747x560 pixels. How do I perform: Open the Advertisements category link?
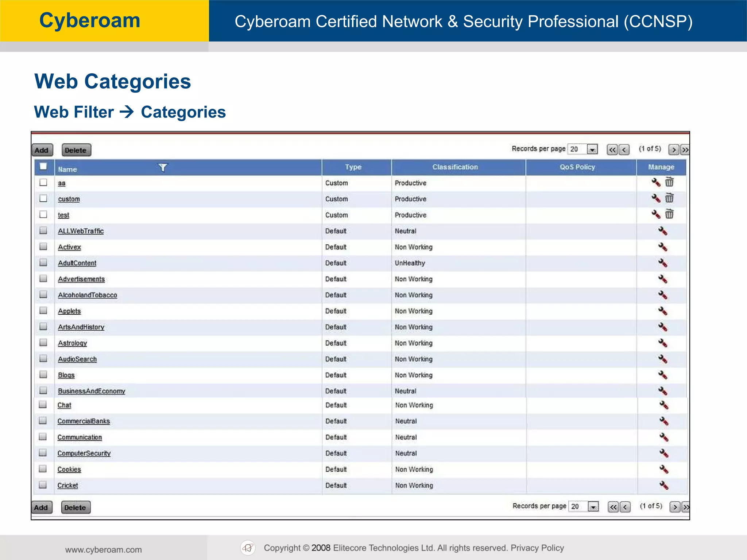[81, 279]
